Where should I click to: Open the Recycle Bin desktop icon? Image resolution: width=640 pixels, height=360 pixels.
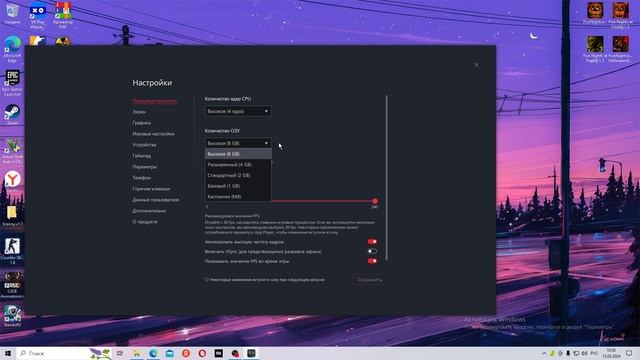(12, 13)
